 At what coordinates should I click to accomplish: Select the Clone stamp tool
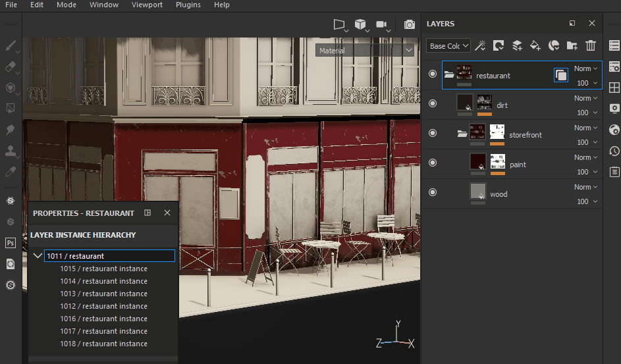[11, 150]
